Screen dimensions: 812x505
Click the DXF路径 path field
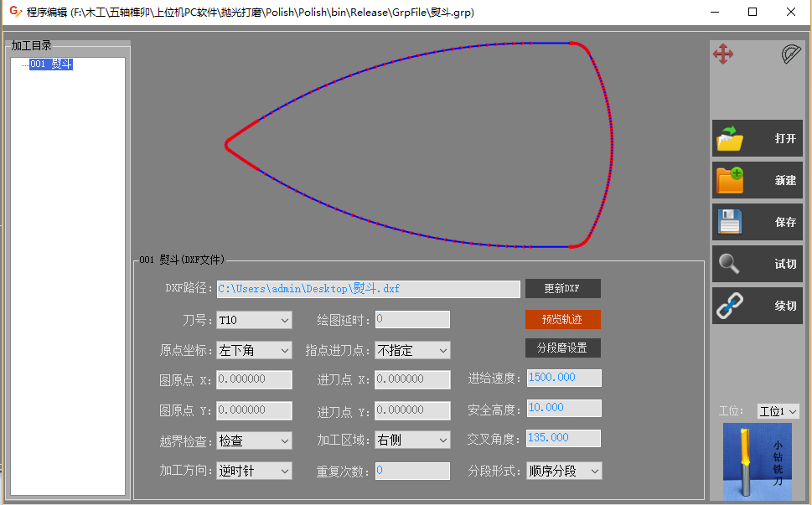[x=368, y=289]
